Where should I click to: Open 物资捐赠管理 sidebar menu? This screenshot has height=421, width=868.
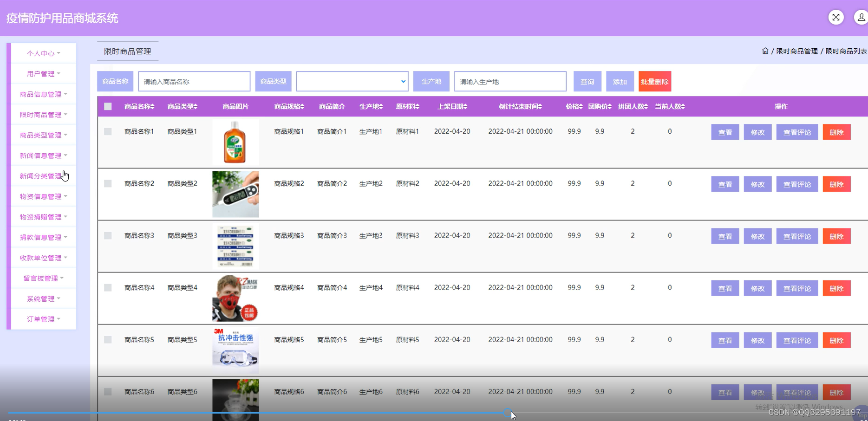point(44,217)
